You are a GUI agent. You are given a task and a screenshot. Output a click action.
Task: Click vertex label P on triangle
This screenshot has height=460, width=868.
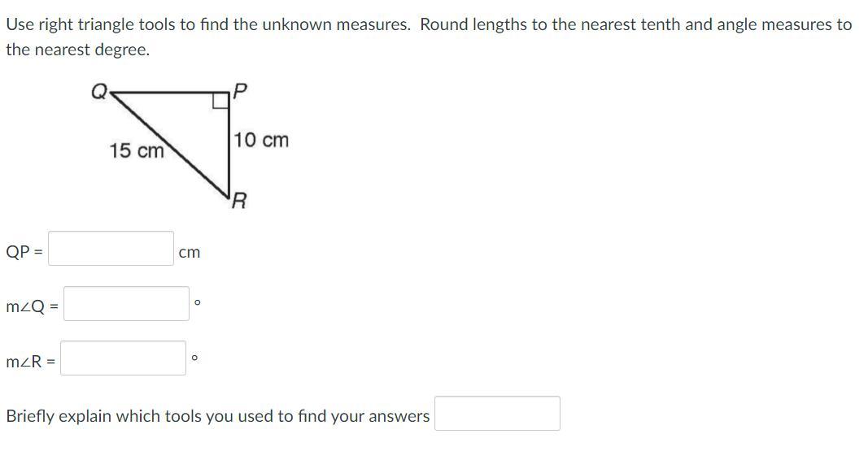pyautogui.click(x=240, y=91)
